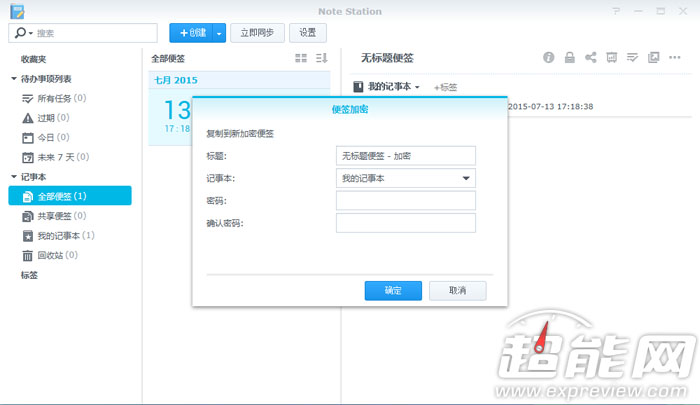This screenshot has width=700, height=405.
Task: Click the add tag (+标签) link
Action: click(x=446, y=88)
